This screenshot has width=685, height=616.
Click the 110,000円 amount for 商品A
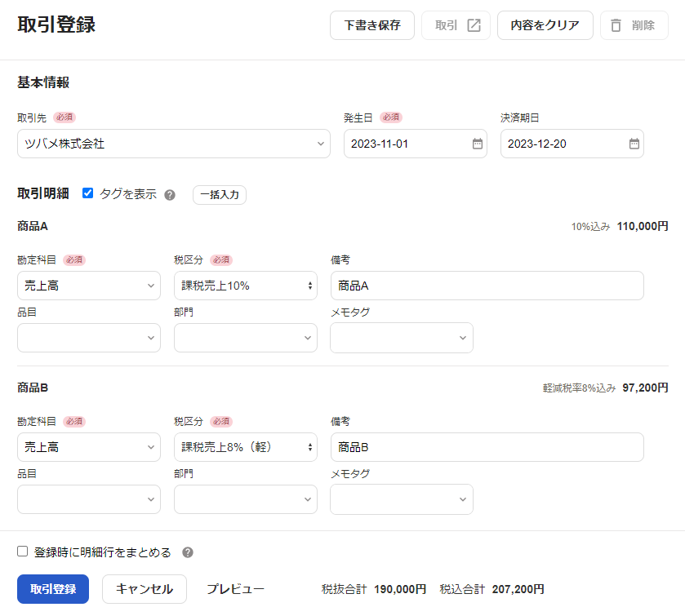click(643, 226)
